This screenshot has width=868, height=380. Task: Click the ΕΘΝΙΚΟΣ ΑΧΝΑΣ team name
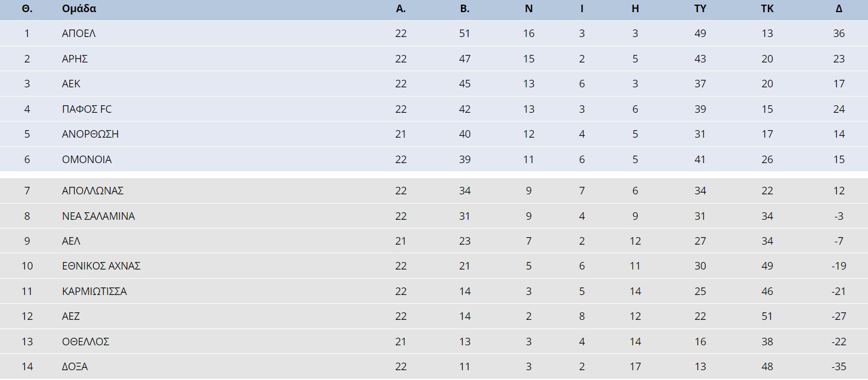(x=101, y=266)
